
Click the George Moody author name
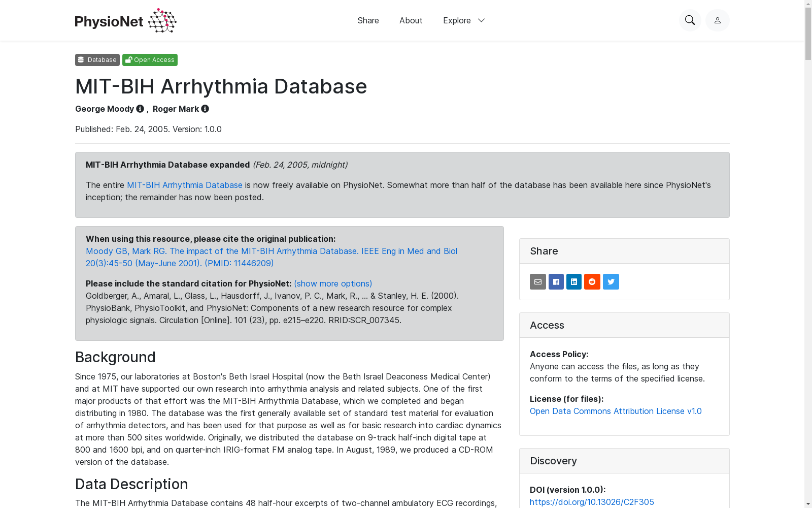(x=105, y=109)
